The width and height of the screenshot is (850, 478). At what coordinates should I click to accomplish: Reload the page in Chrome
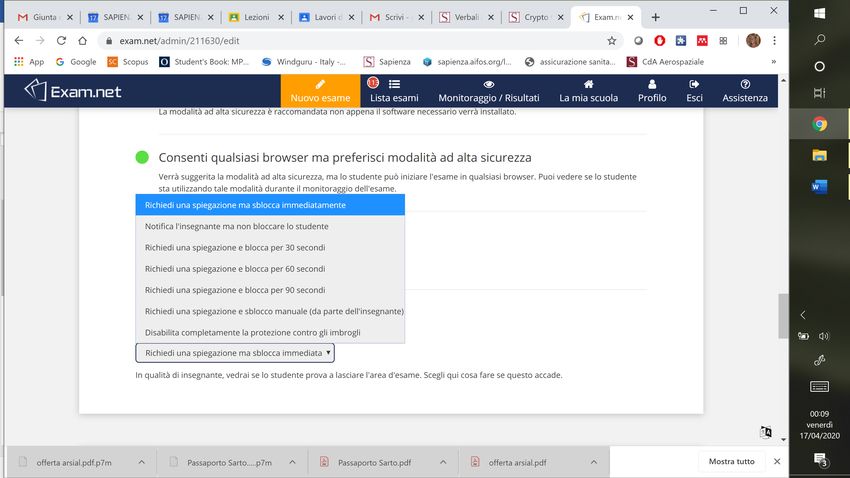(62, 41)
